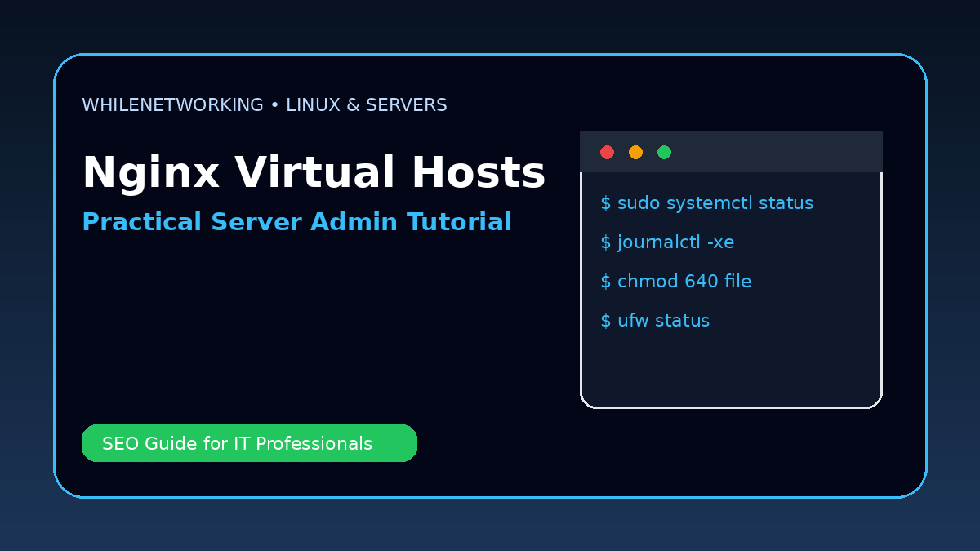Click the WHILENETWORKING • LINUX & SERVERS label
The width and height of the screenshot is (980, 551).
click(265, 105)
